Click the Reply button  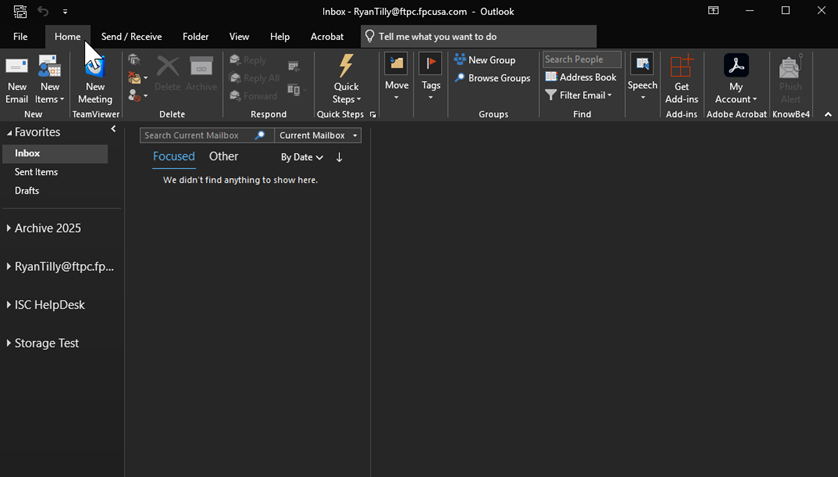pos(248,60)
